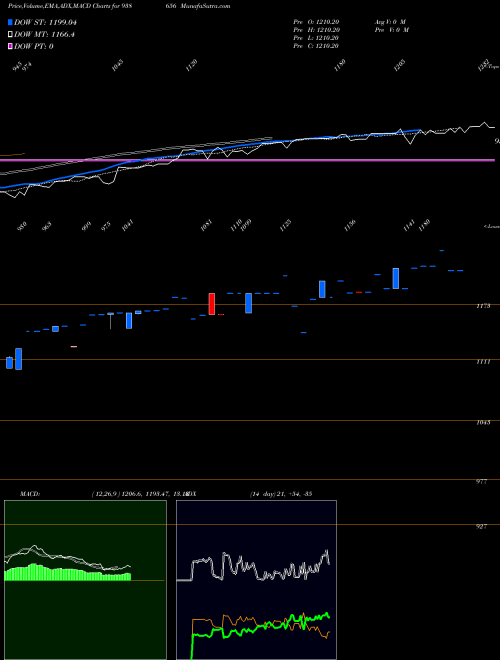Select the 'Pre C: 1210.20' value
This screenshot has width=500, height=660.
point(316,46)
